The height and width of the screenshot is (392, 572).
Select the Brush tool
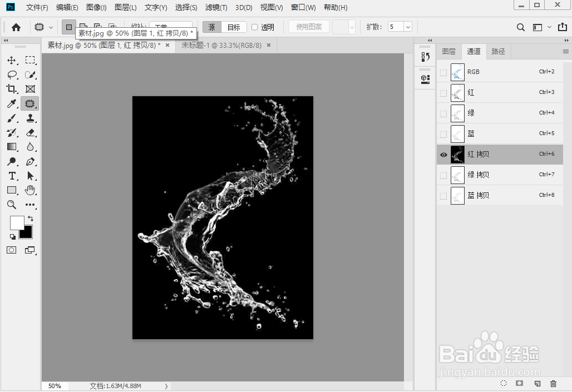tap(12, 118)
